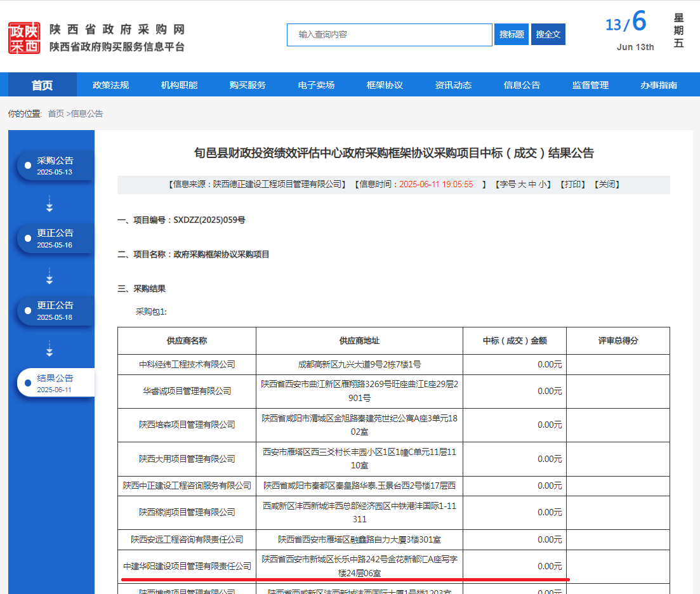Screen dimensions: 700x594
Task: Open the 信息公告 menu item
Action: coord(522,85)
